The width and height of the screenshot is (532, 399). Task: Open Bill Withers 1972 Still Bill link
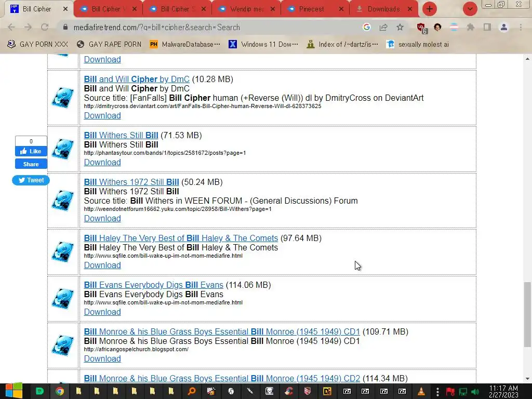131,182
